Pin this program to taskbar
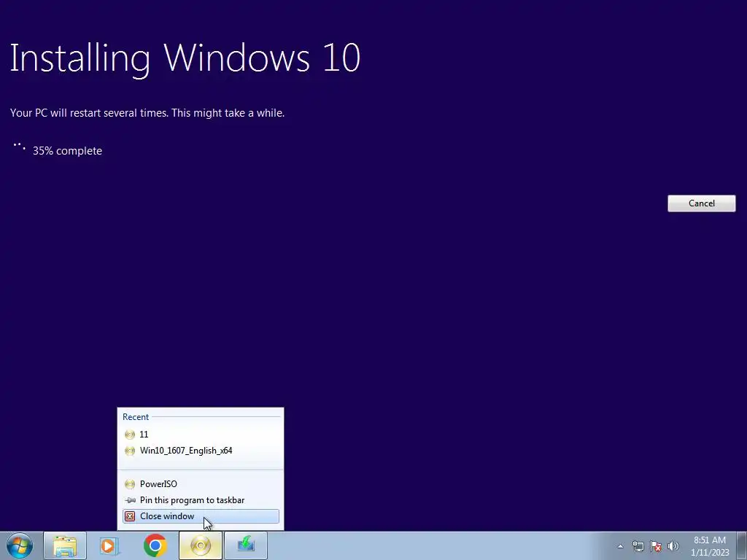 [x=201, y=500]
